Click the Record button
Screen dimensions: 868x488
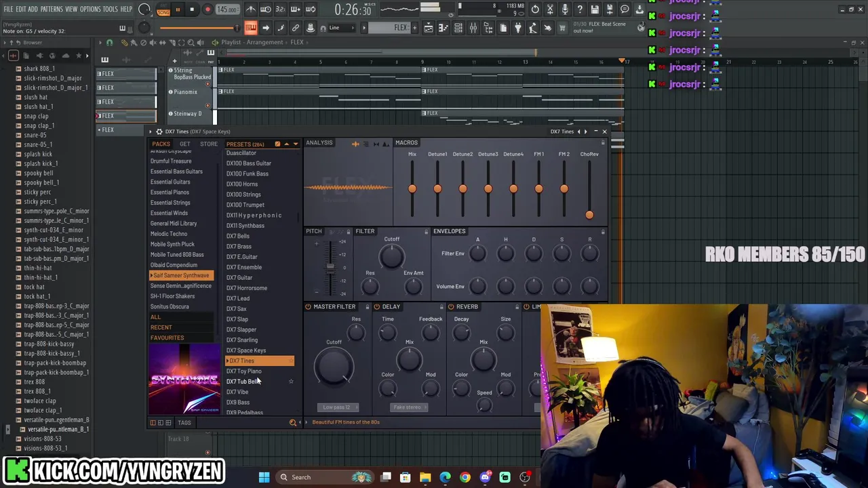tap(208, 9)
